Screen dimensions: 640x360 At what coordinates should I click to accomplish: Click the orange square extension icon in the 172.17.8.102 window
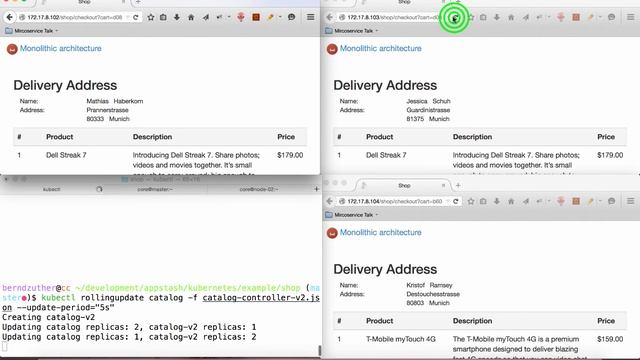coord(256,17)
